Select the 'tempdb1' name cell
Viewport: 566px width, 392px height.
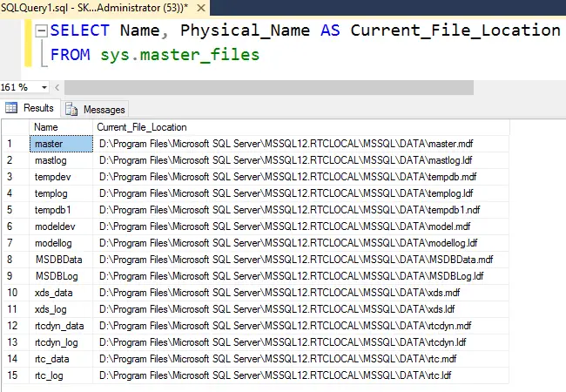61,210
